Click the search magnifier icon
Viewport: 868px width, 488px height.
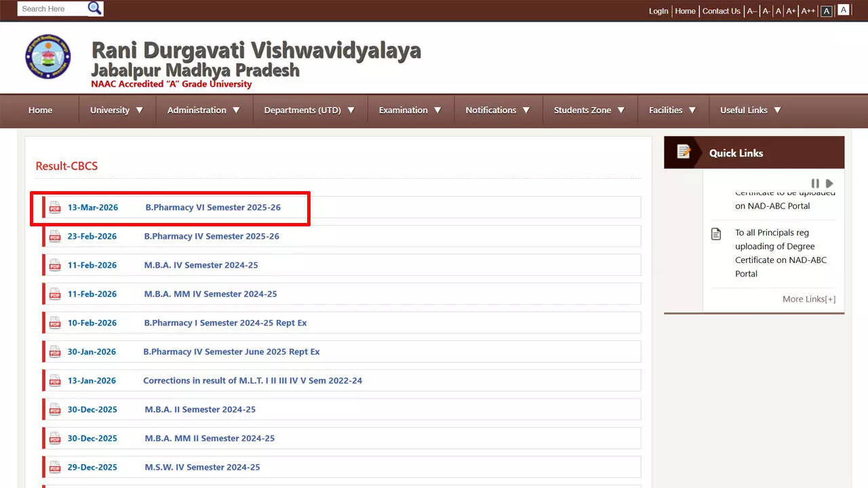[x=94, y=8]
